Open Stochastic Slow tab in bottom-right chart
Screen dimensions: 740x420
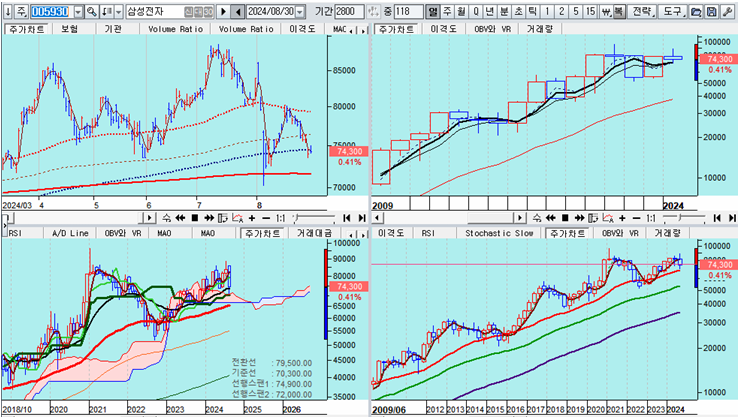499,233
